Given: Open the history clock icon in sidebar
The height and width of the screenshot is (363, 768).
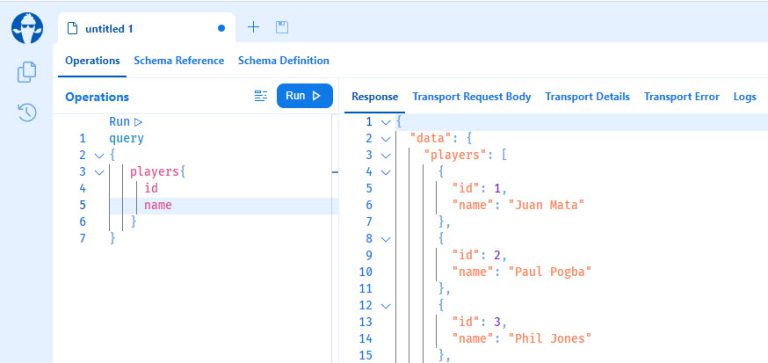Looking at the screenshot, I should point(27,112).
